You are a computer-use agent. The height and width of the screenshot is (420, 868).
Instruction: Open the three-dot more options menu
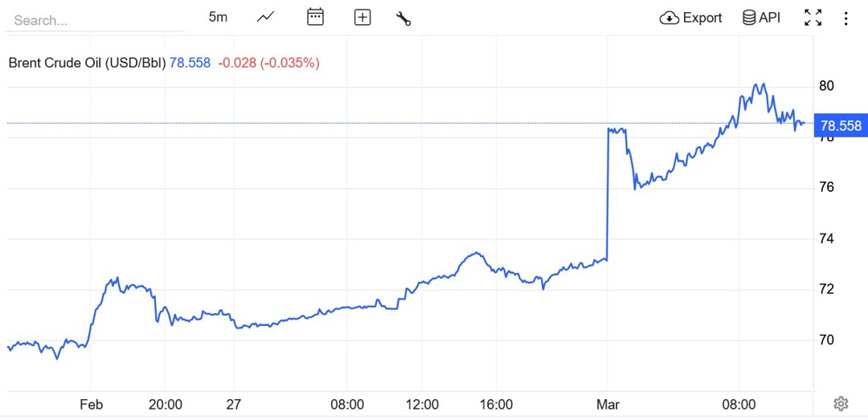845,18
